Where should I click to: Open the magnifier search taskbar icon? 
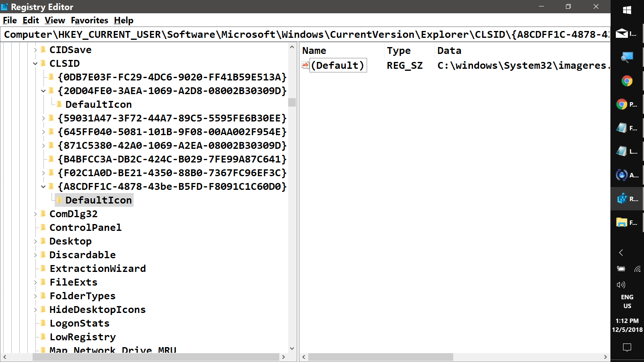[x=627, y=58]
